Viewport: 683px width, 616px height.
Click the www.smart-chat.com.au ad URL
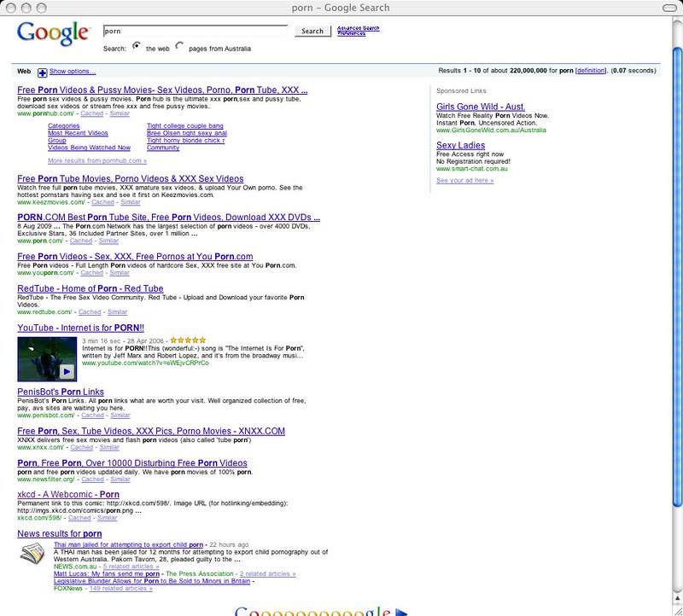(472, 169)
